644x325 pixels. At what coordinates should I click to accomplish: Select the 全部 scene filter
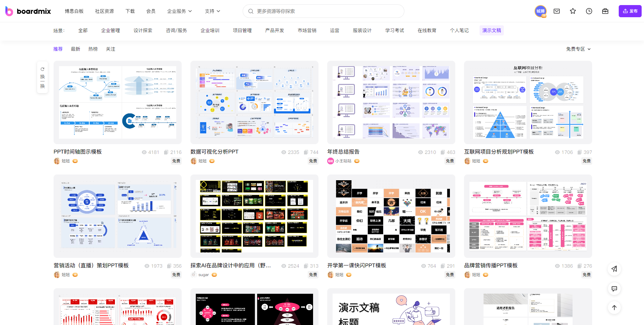point(83,30)
